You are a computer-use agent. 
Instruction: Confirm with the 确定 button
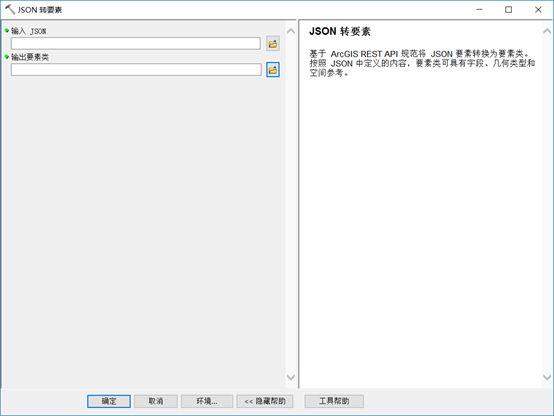click(109, 401)
